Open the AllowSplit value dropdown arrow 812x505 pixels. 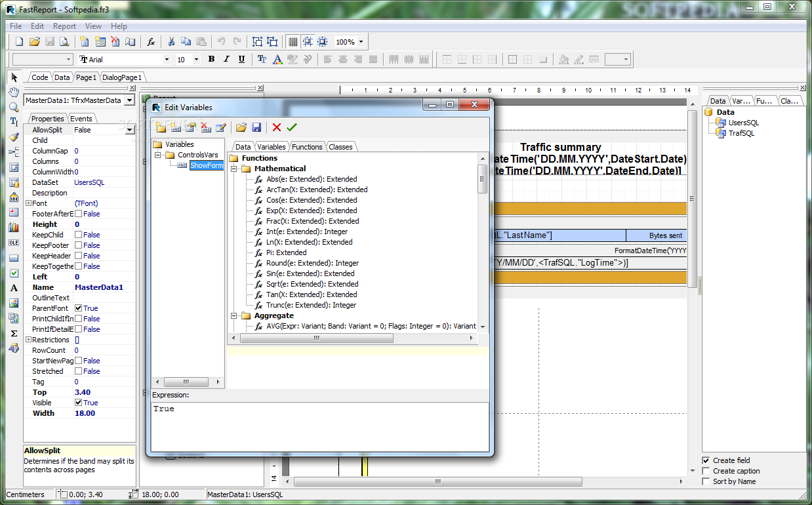[130, 130]
